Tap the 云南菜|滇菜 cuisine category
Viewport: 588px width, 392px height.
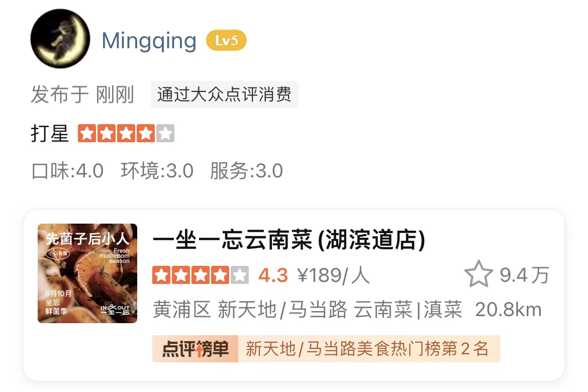408,310
